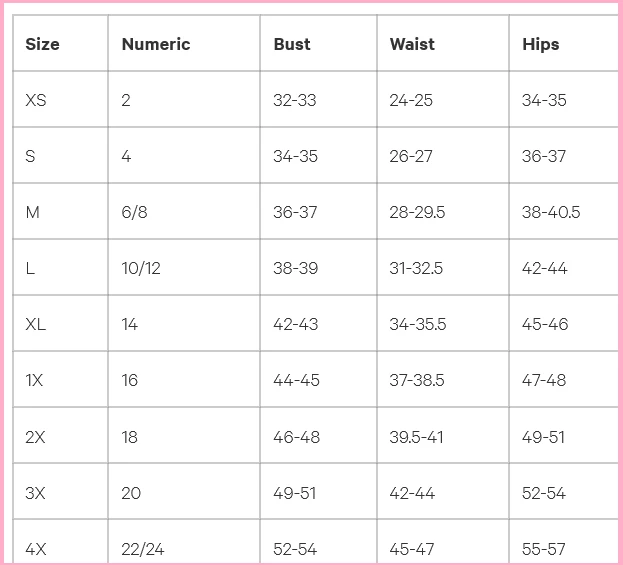Click the XS size cell
The width and height of the screenshot is (623, 565).
tap(36, 100)
